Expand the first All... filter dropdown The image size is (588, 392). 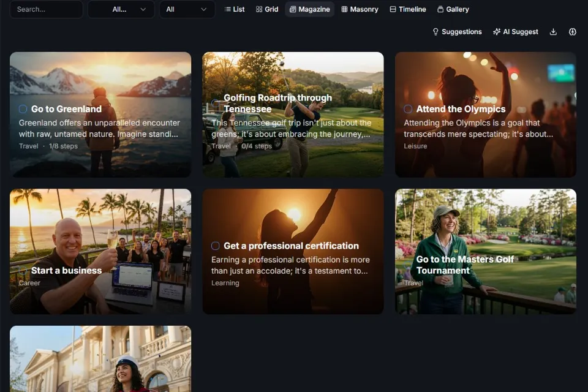[121, 9]
